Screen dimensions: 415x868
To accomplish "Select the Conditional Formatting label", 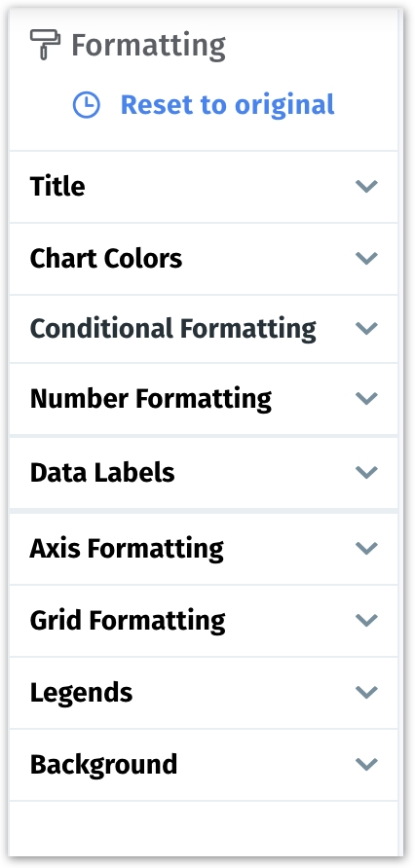I will [172, 329].
